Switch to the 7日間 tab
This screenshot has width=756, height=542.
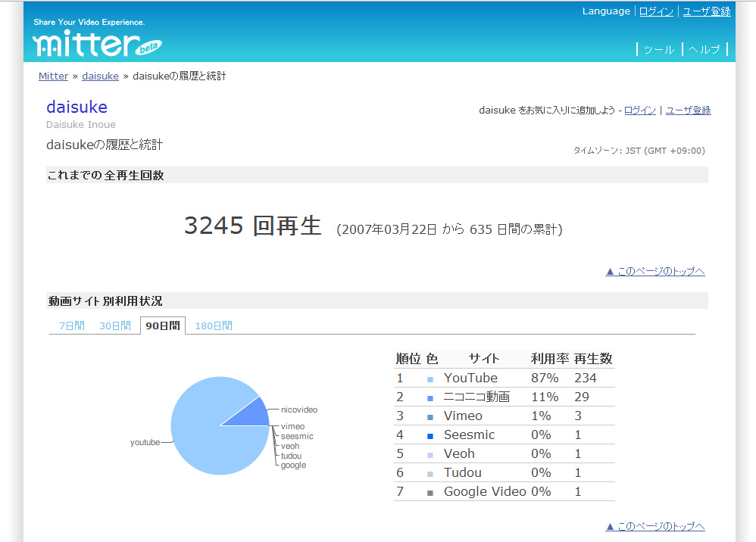click(72, 326)
